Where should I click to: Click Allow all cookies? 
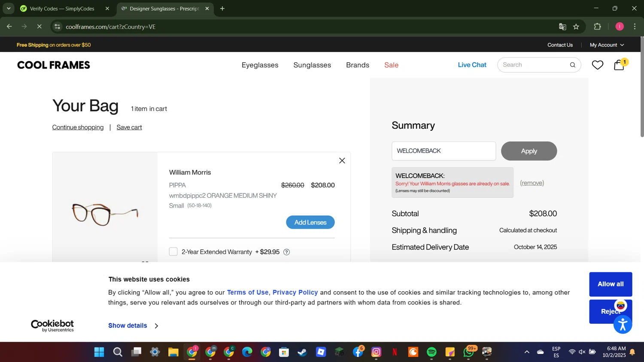[611, 284]
